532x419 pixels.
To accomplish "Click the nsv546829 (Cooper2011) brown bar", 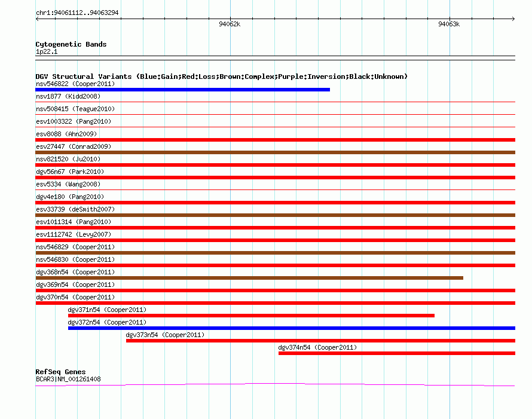I will coord(275,253).
